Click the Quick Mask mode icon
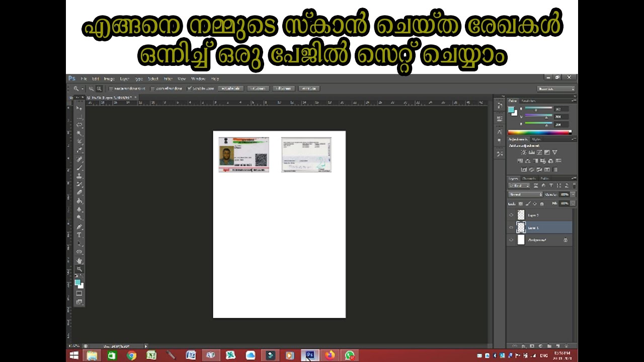This screenshot has width=644, height=362. (79, 293)
